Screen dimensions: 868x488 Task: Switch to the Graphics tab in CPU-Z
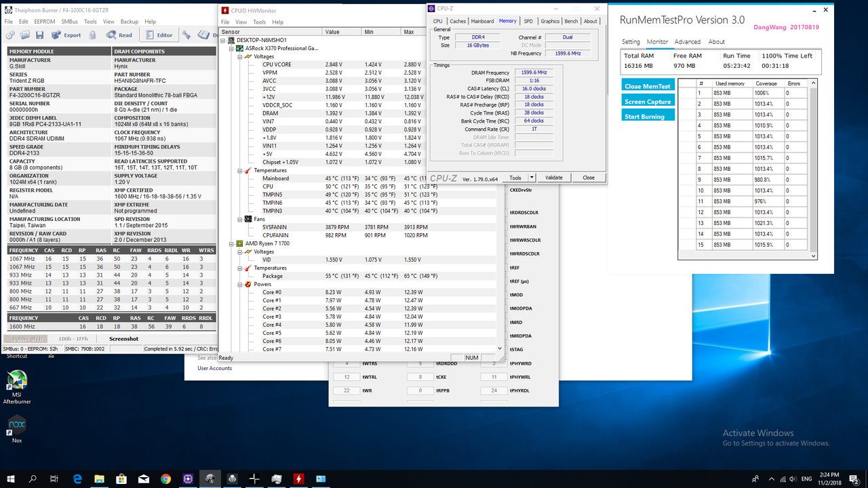[550, 21]
